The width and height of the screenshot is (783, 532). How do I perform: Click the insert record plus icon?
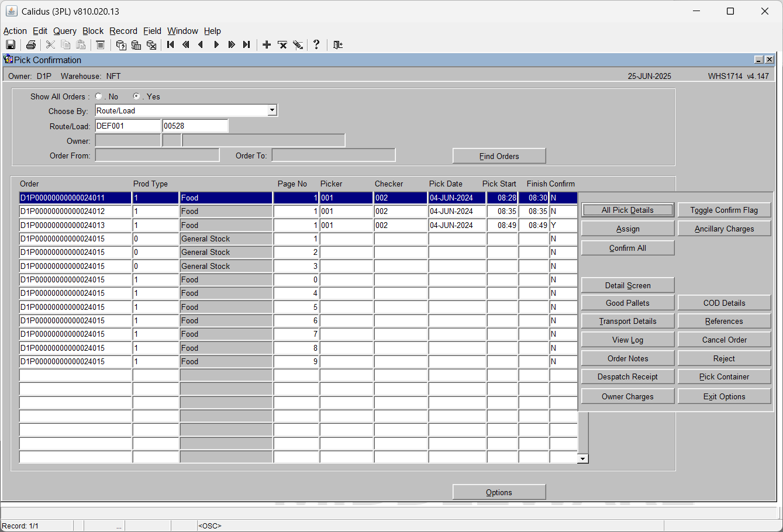(x=267, y=44)
